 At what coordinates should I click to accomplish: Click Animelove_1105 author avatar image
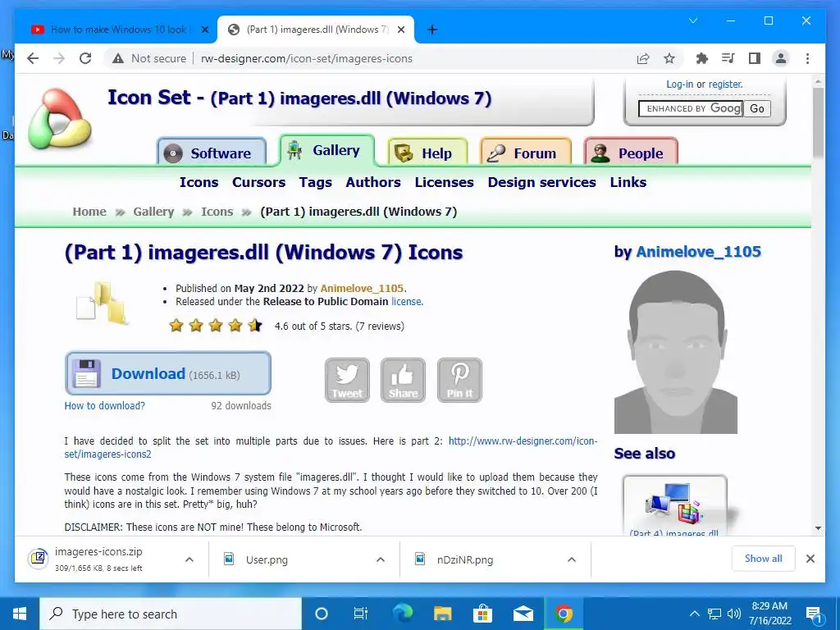coord(676,352)
